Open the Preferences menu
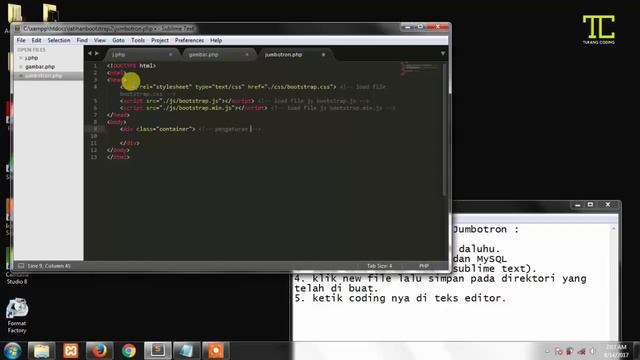The height and width of the screenshot is (360, 640). (189, 40)
